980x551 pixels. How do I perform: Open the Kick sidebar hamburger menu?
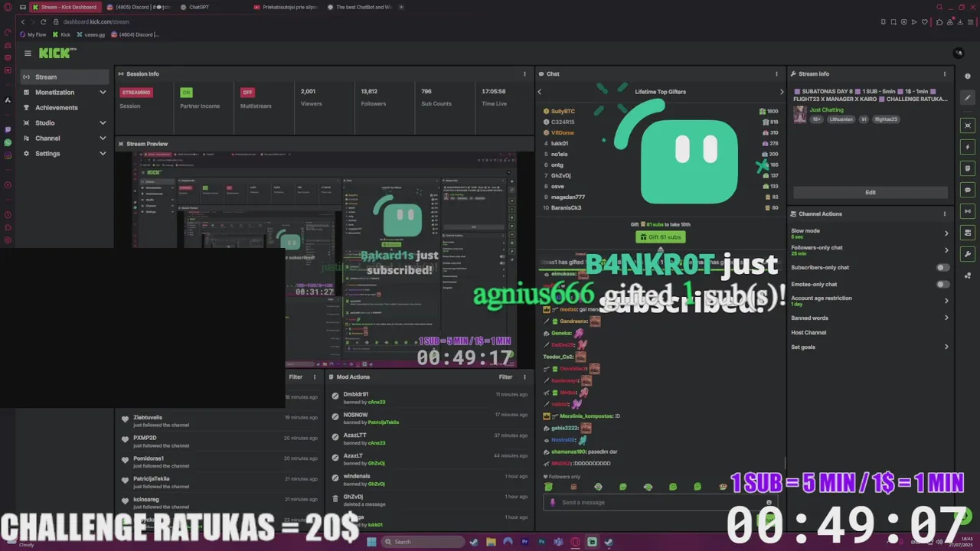tap(28, 53)
